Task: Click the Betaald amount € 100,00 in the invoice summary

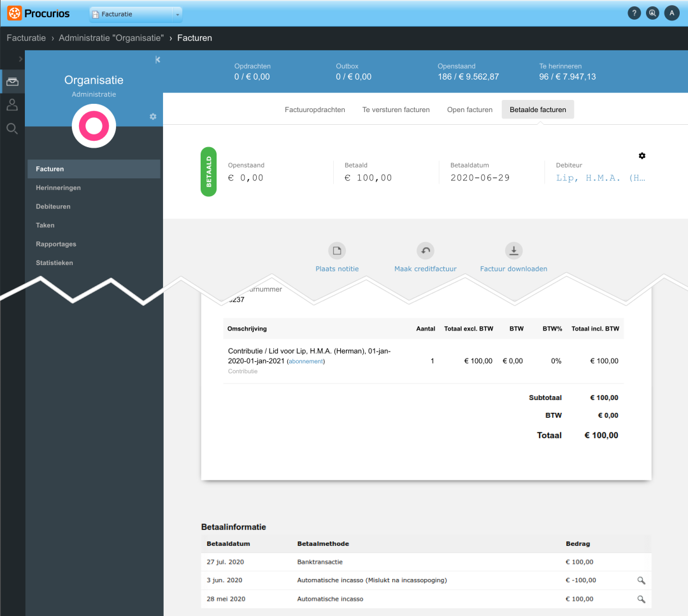Action: [368, 178]
